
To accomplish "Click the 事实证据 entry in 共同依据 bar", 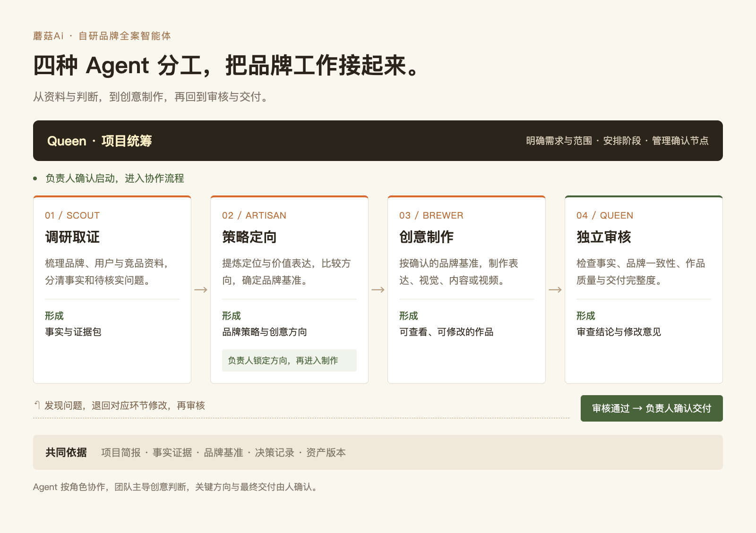I will (x=172, y=452).
